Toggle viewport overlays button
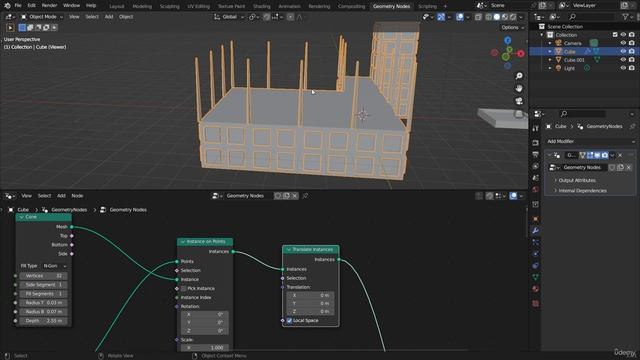The width and height of the screenshot is (640, 360). [x=460, y=17]
